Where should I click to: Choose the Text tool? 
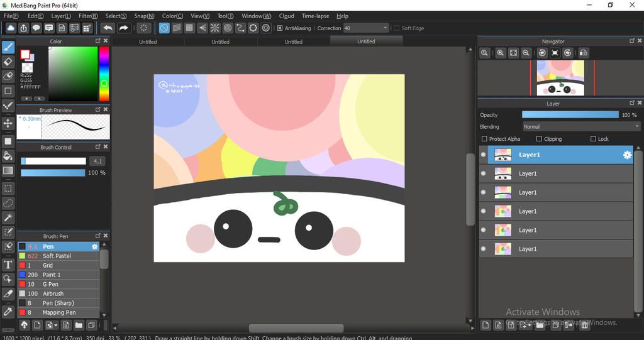point(8,265)
